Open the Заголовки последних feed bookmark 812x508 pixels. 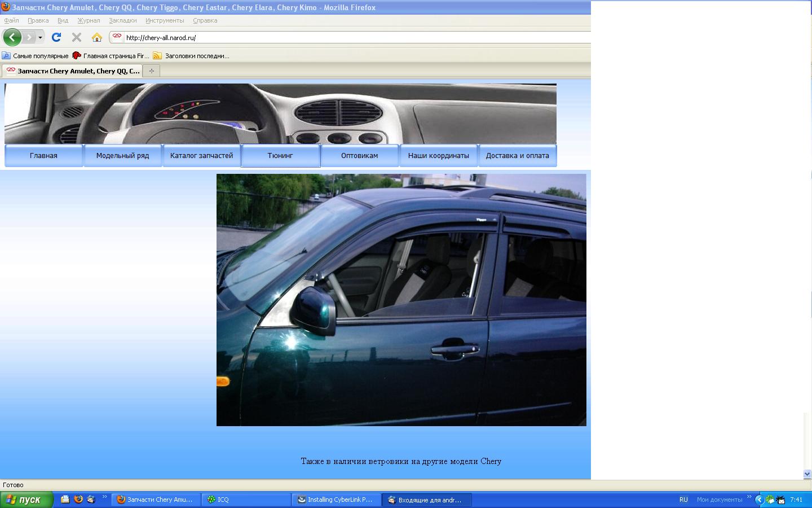(191, 56)
